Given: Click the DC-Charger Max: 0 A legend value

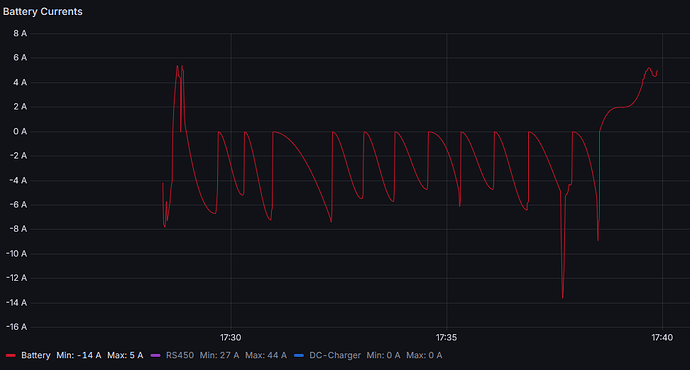Looking at the screenshot, I should (x=424, y=355).
